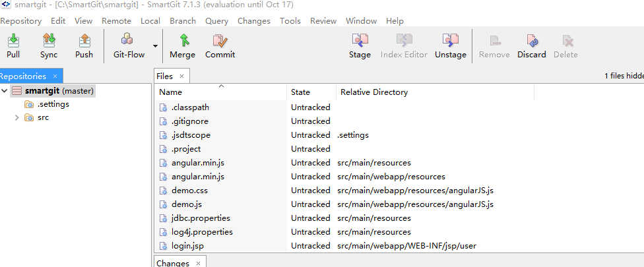Open the View menu
Screen dimensions: 644x267
83,21
